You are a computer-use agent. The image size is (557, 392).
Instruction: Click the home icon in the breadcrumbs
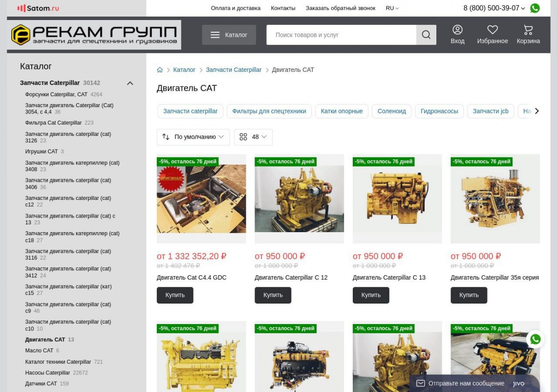[160, 70]
